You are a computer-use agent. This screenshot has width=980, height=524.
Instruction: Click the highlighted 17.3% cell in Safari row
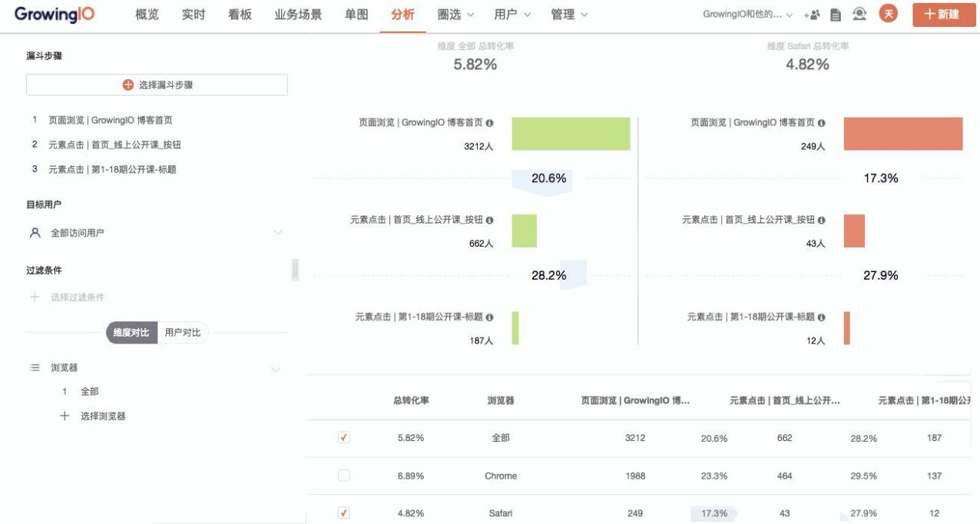click(x=714, y=513)
